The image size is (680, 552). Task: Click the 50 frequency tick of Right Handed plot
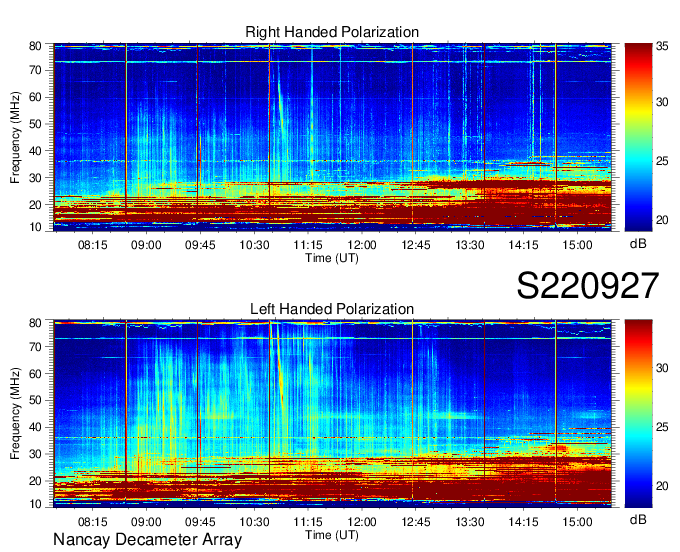(x=35, y=124)
